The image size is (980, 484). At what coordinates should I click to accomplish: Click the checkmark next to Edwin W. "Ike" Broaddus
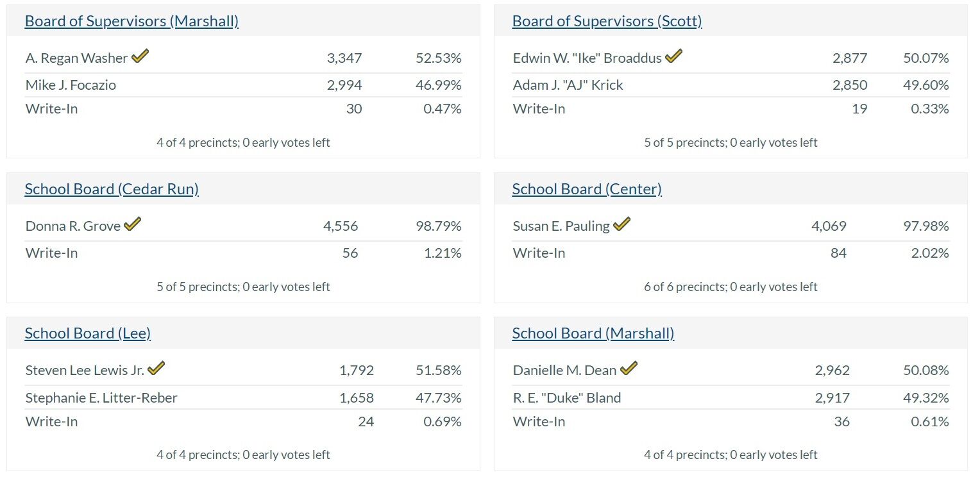coord(674,56)
